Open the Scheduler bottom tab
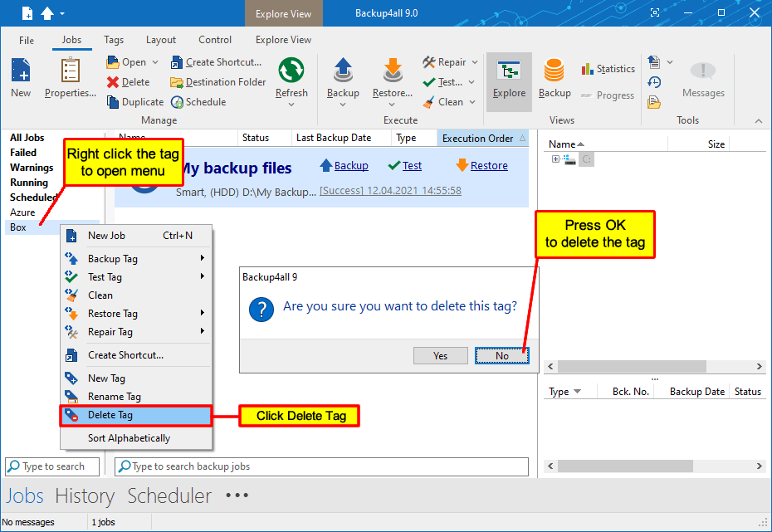Viewport: 772px width, 532px height. tap(169, 495)
